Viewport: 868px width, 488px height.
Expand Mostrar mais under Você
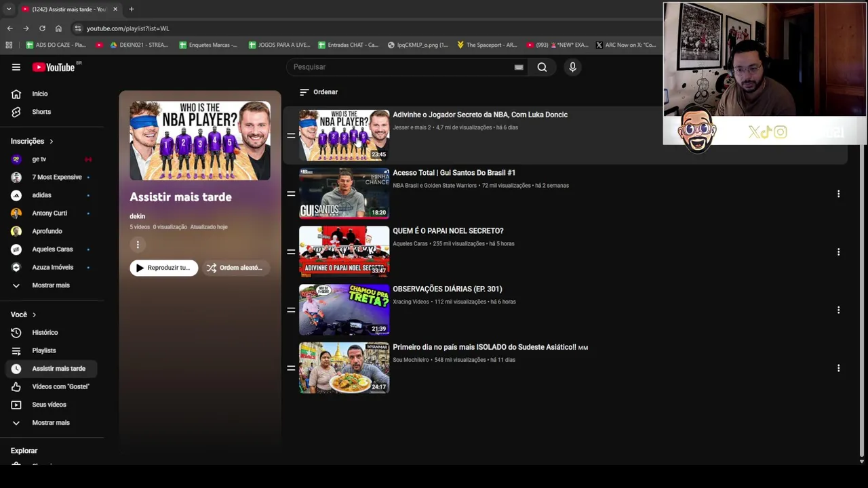click(x=53, y=423)
